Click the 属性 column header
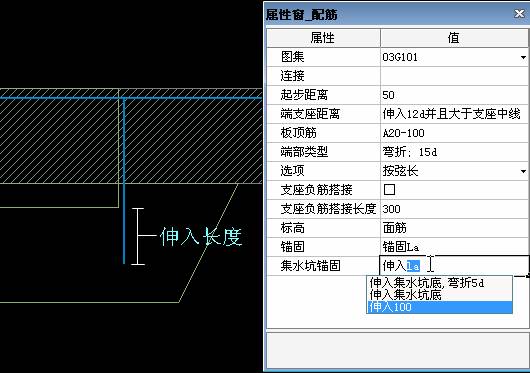Screen dimensions: 530x373 click(323, 38)
